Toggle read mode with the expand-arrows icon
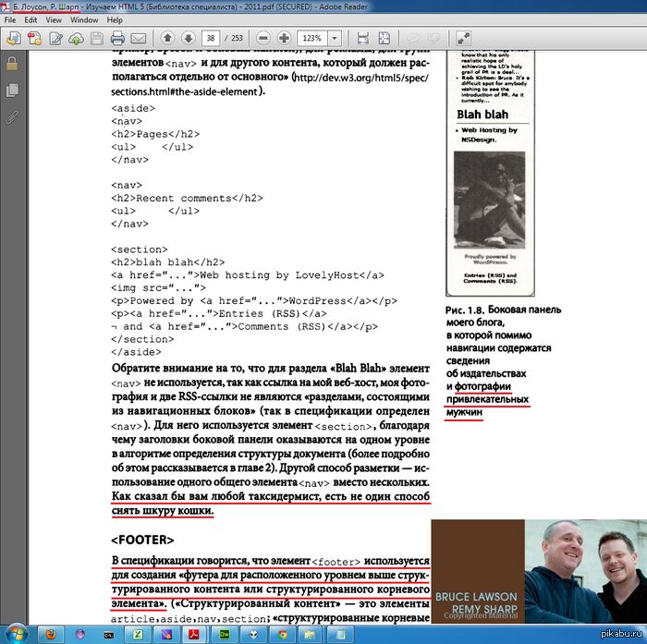The height and width of the screenshot is (644, 647). [463, 38]
